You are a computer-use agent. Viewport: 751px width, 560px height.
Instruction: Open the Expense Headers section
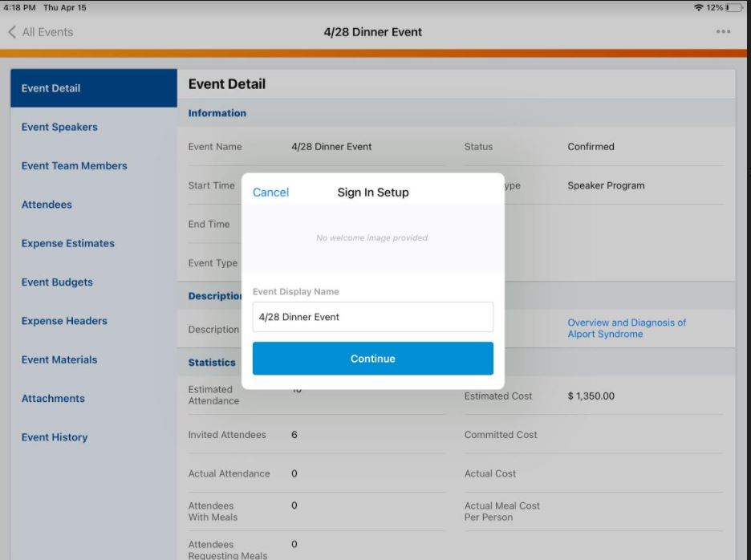pos(64,321)
